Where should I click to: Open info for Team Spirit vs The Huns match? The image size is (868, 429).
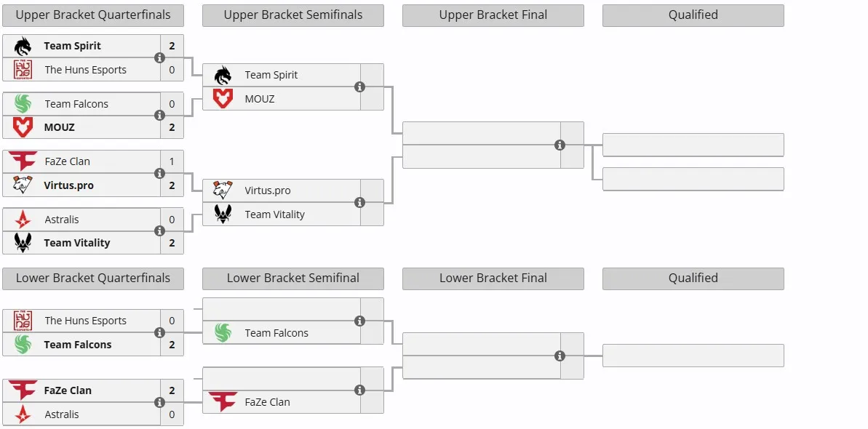[x=159, y=57]
